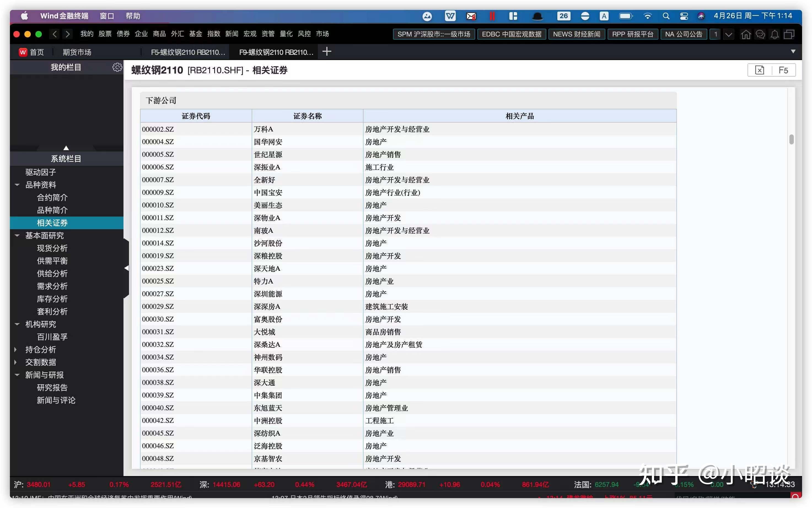Click the NEWS 财经新闻 button

576,34
